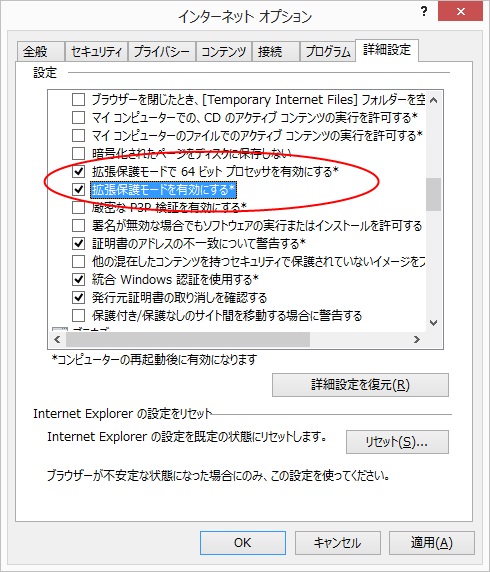The image size is (490, 572).
Task: Enable warning when moving between secure sites
Action: (x=78, y=315)
